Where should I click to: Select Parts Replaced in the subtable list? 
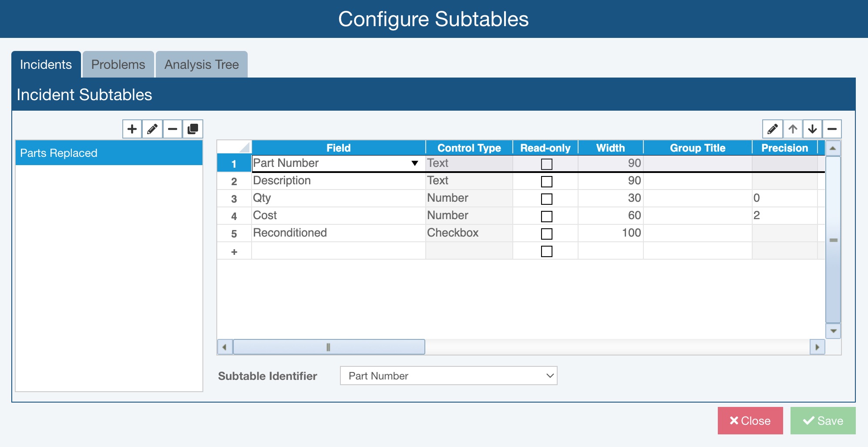click(109, 153)
